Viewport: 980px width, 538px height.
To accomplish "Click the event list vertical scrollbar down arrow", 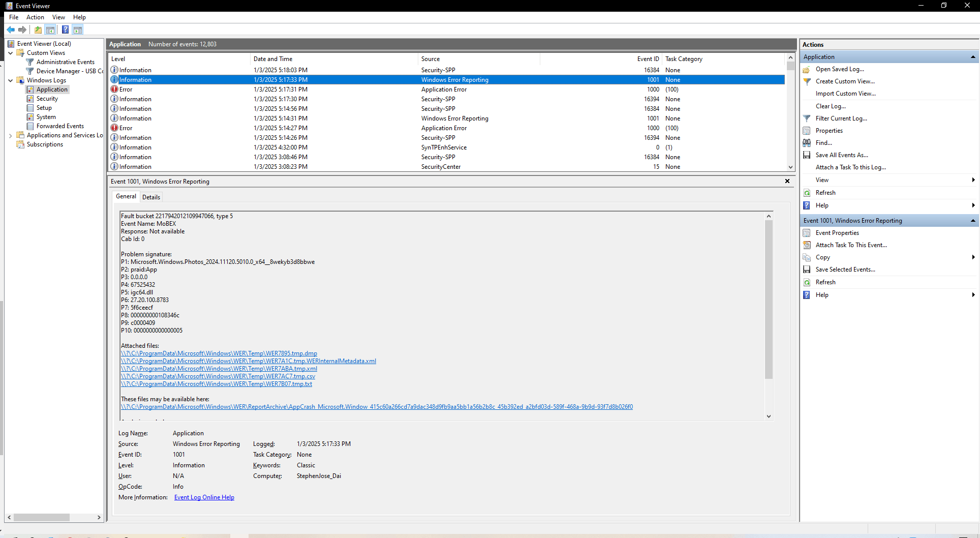I will [x=790, y=167].
